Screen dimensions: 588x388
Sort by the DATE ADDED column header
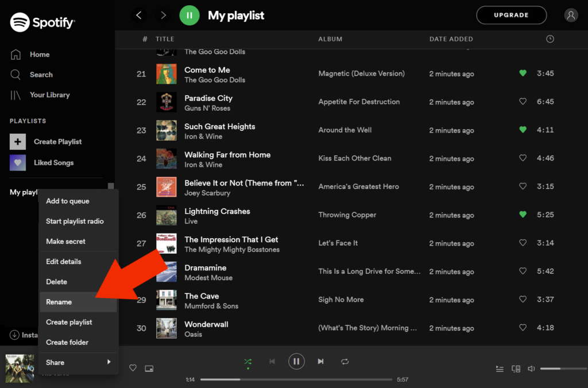coord(451,39)
